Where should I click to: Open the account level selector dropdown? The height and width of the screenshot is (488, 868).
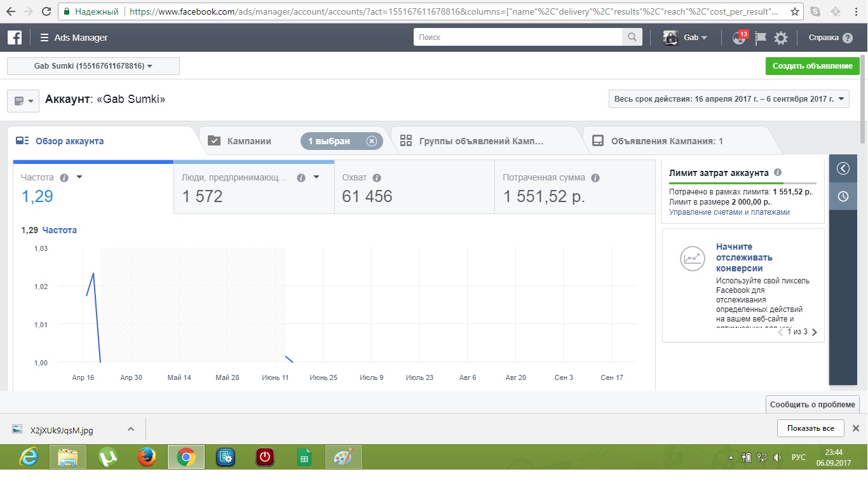(23, 100)
